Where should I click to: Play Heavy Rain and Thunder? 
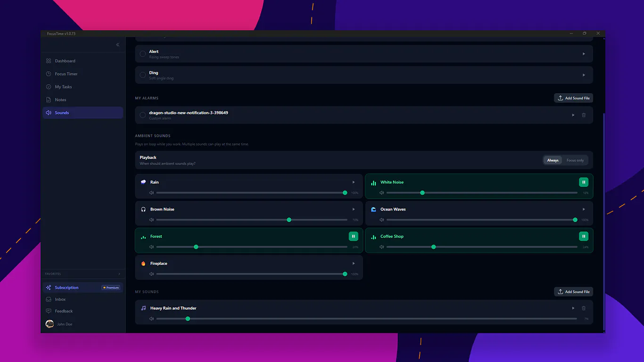[573, 308]
